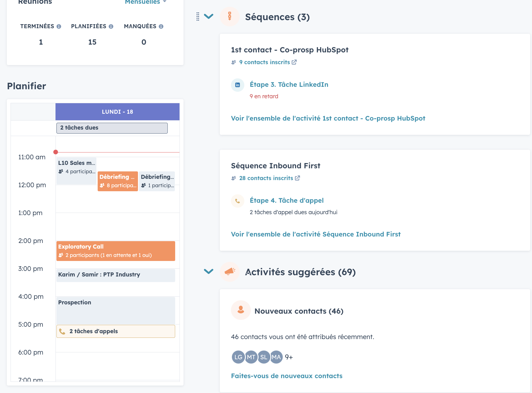Open 28 contacts inscrits link
The image size is (532, 393).
point(266,178)
